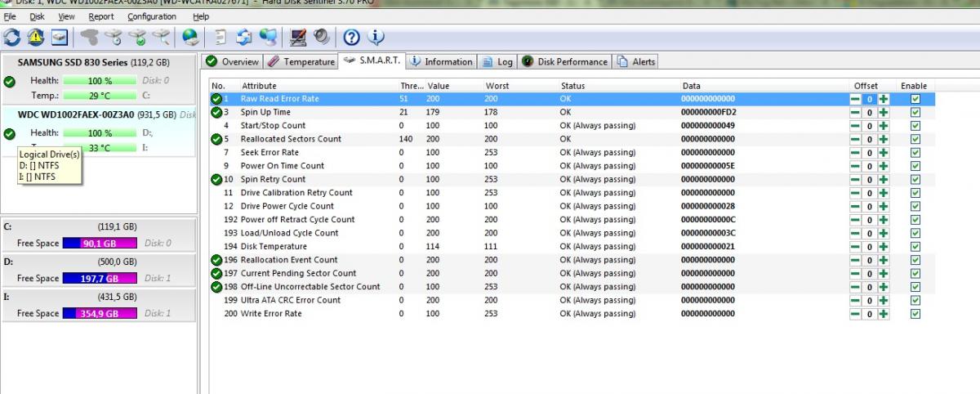Open the Disk menu

37,16
